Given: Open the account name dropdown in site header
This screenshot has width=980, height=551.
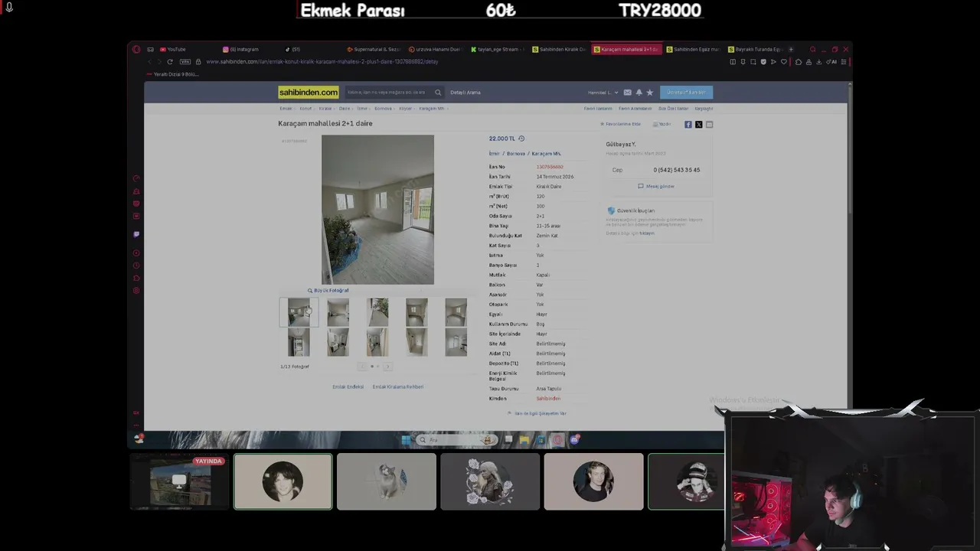Looking at the screenshot, I should pos(603,93).
